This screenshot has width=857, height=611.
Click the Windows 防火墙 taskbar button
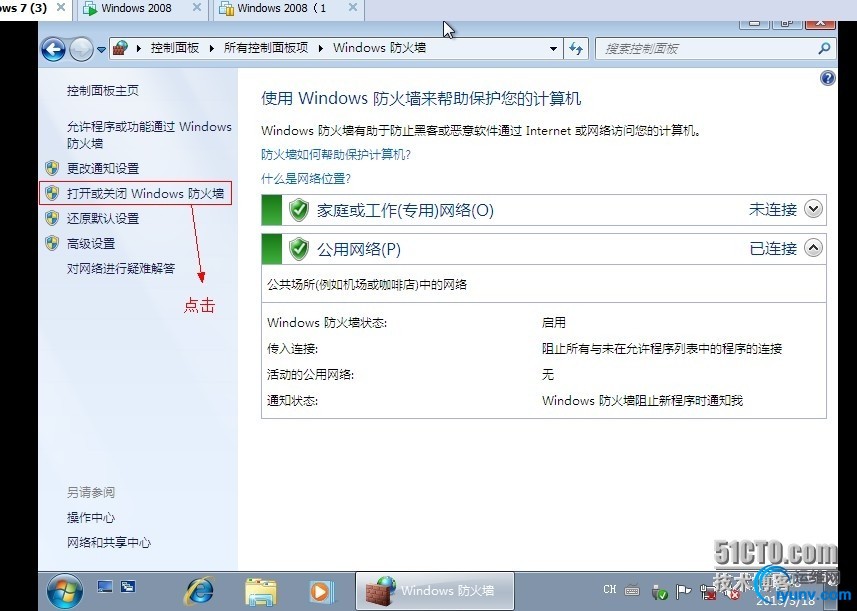[435, 591]
